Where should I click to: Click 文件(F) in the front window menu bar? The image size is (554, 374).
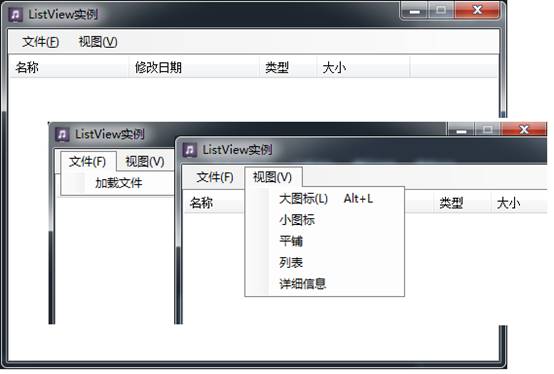pyautogui.click(x=215, y=177)
